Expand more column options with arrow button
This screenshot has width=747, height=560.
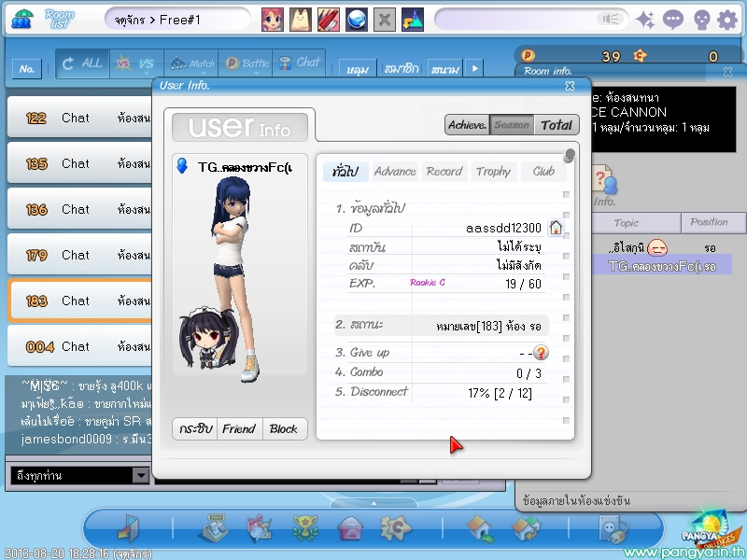click(474, 68)
